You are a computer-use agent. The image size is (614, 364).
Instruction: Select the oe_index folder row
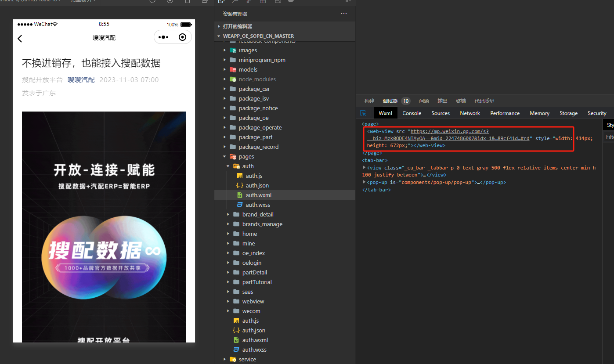[285, 253]
